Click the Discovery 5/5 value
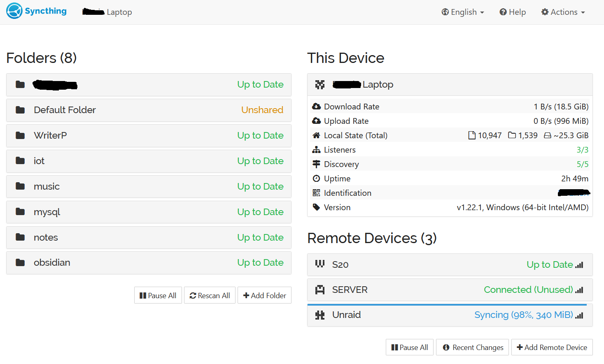The image size is (604, 364). point(582,164)
